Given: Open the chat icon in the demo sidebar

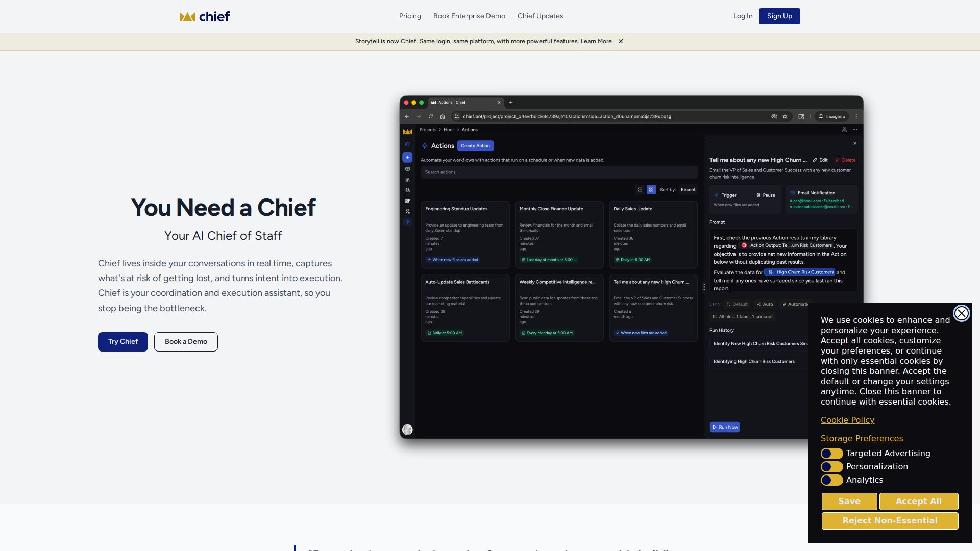Looking at the screenshot, I should tap(407, 169).
